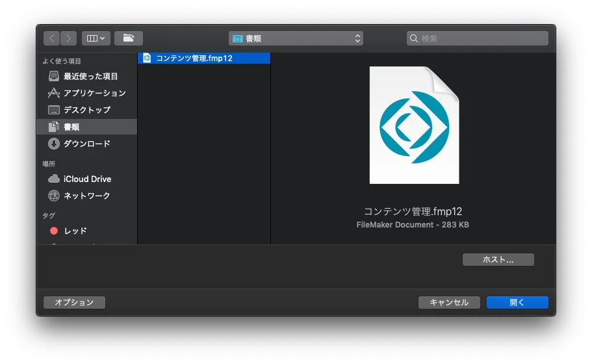Viewport: 592px width, 364px height.
Task: Click the オプション button
Action: pos(74,302)
